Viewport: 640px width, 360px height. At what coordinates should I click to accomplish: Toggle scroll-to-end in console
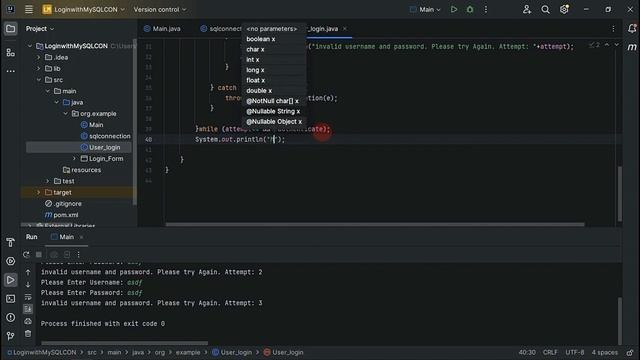[x=28, y=309]
